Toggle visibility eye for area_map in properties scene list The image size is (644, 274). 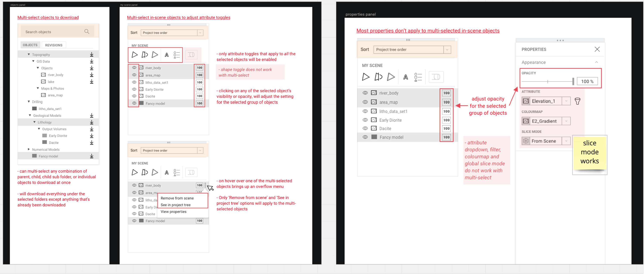(365, 102)
